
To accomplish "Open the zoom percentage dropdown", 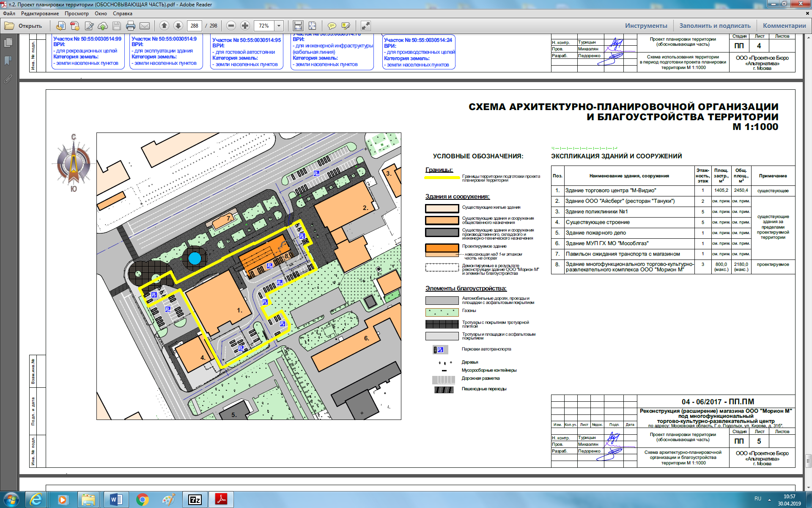I will coord(279,26).
